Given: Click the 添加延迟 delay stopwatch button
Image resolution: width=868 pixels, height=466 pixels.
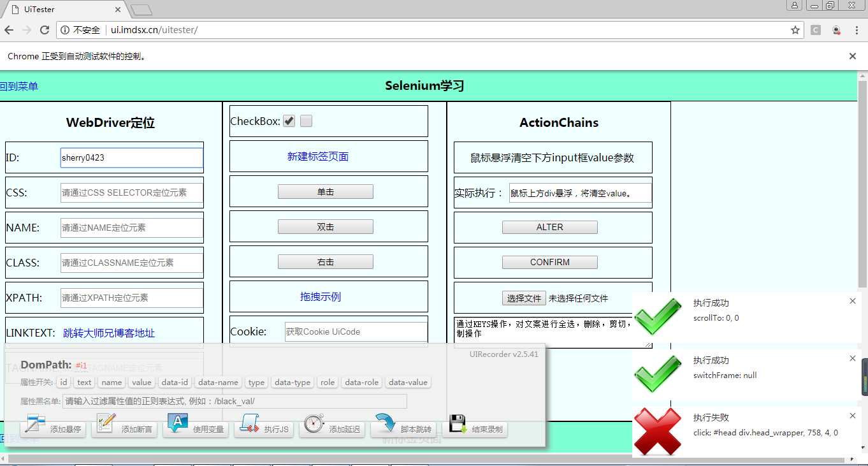Looking at the screenshot, I should [332, 426].
